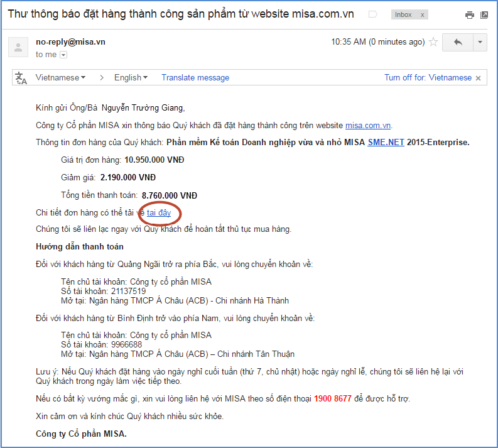This screenshot has width=498, height=448.
Task: Select account number 9966688
Action: pos(126,344)
